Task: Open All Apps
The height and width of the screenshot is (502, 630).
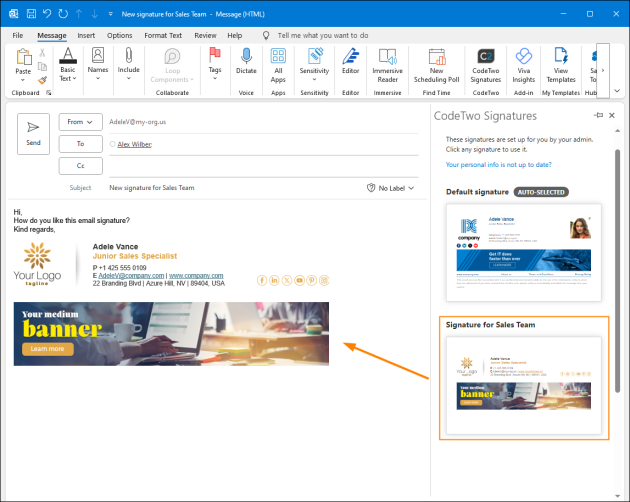Action: tap(278, 66)
